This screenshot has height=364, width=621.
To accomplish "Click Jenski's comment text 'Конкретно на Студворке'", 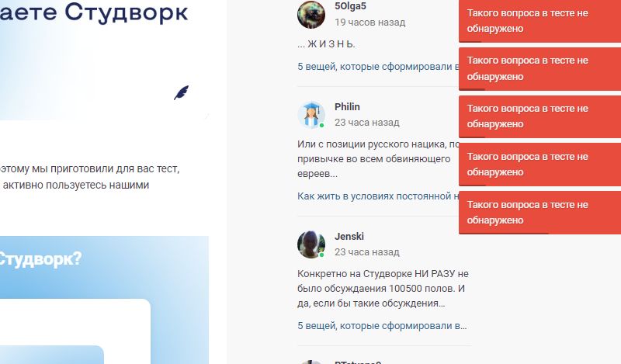I will tap(383, 289).
